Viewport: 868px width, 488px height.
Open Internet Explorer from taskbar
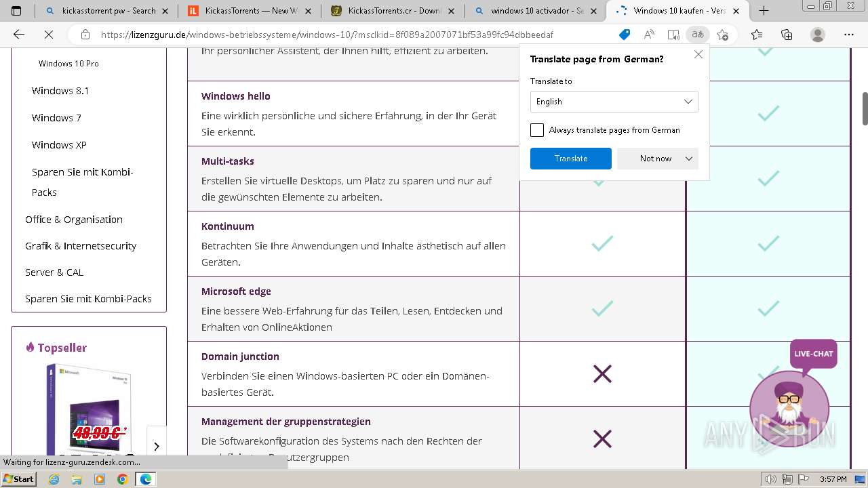point(54,479)
